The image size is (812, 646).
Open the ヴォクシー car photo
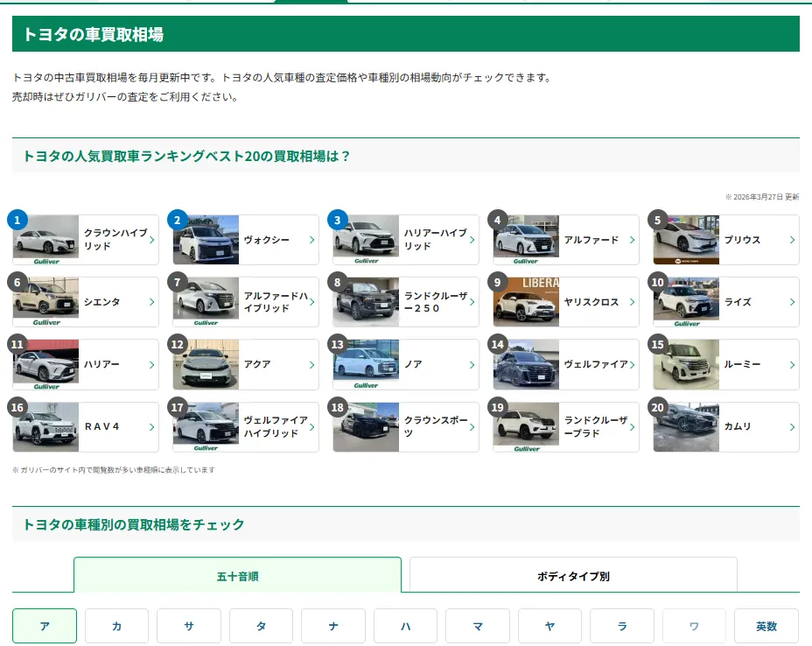pos(206,240)
